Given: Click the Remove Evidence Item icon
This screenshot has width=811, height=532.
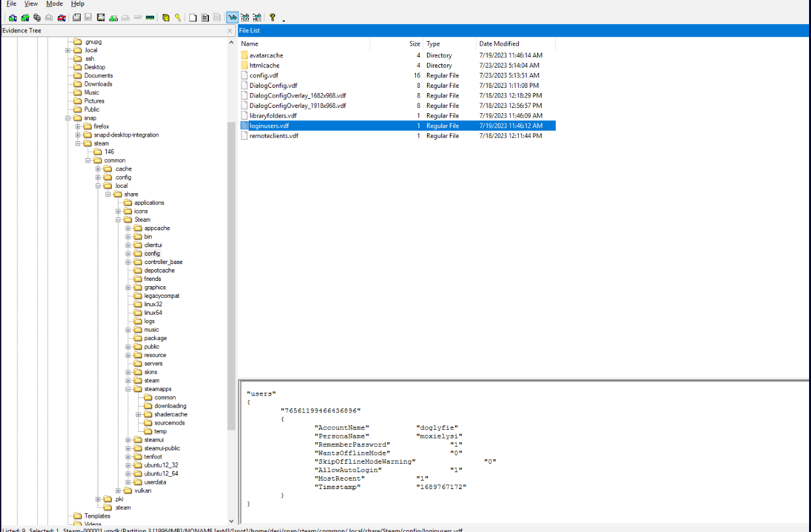Looking at the screenshot, I should click(49, 18).
